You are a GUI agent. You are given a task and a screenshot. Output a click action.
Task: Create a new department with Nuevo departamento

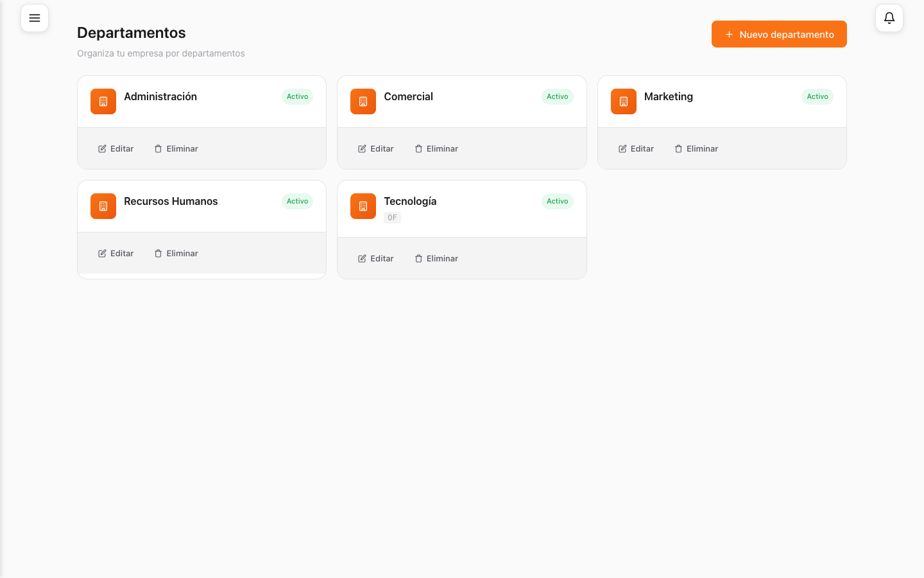coord(779,34)
